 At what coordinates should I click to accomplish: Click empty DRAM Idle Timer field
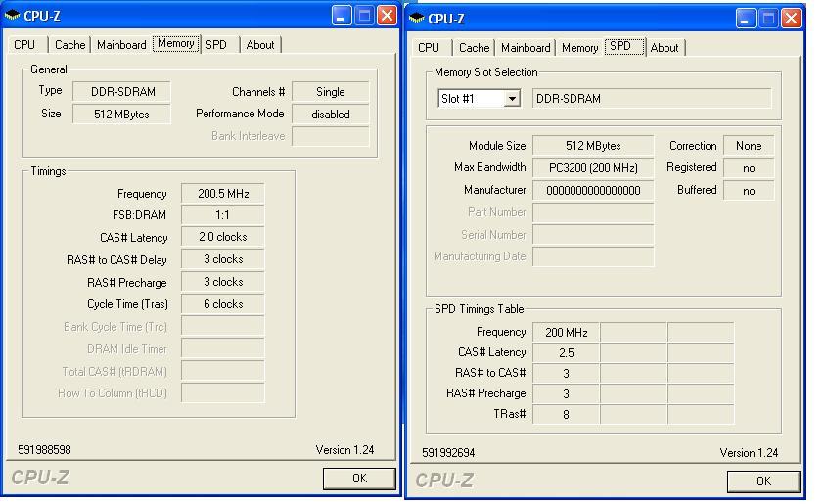(223, 348)
